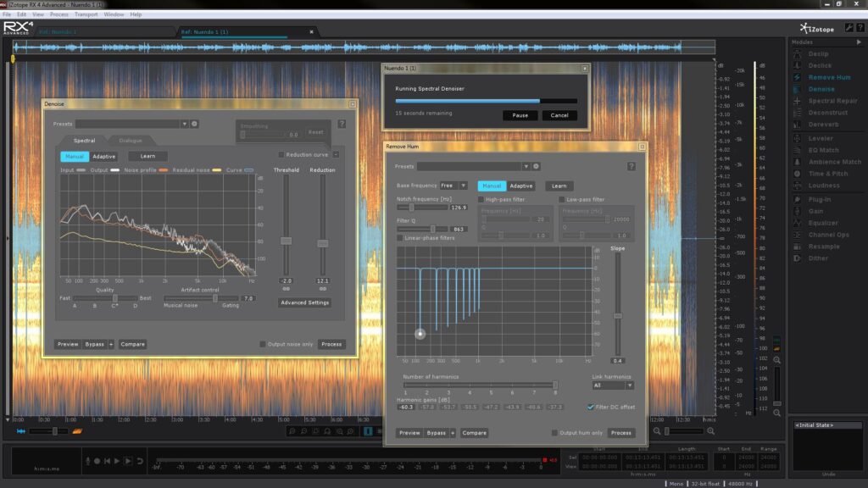Open the Spectral Repair module
This screenshot has height=488, width=868.
pos(833,101)
